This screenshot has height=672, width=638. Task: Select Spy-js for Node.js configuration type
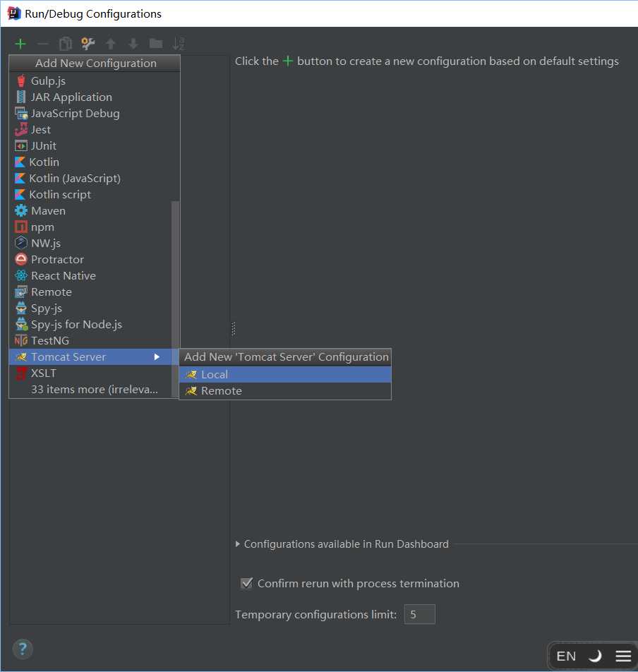(90, 325)
